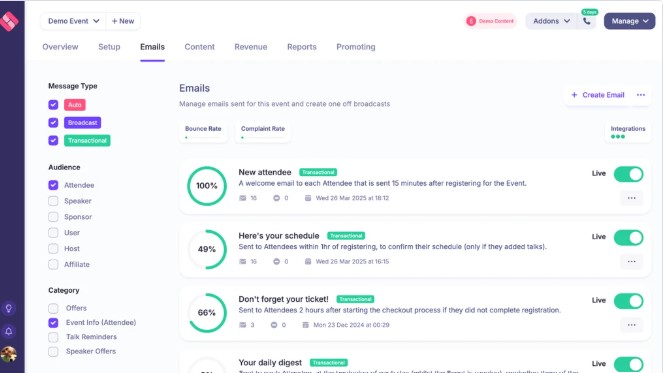The image size is (664, 373).
Task: Click the Create Email button
Action: point(598,95)
